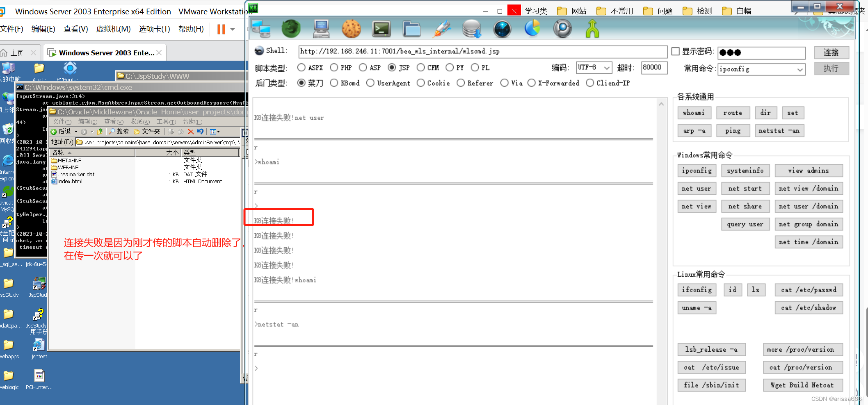Screen dimensions: 868x405
Task: Open the Back history dropdown arrow in Explorer
Action: 76,132
